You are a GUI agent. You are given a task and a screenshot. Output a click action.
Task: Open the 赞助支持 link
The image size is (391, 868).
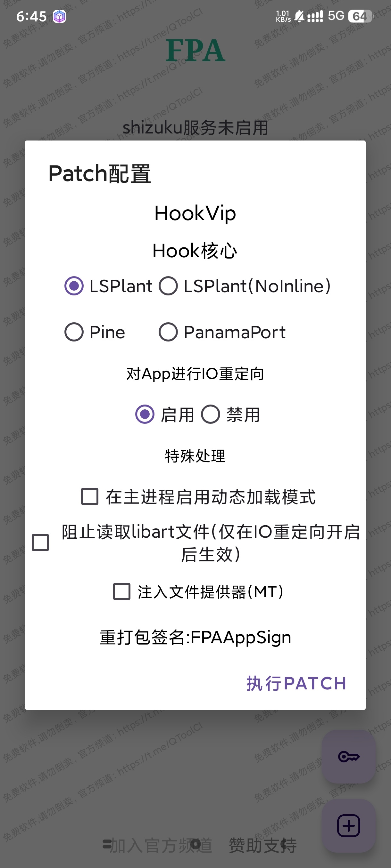262,845
